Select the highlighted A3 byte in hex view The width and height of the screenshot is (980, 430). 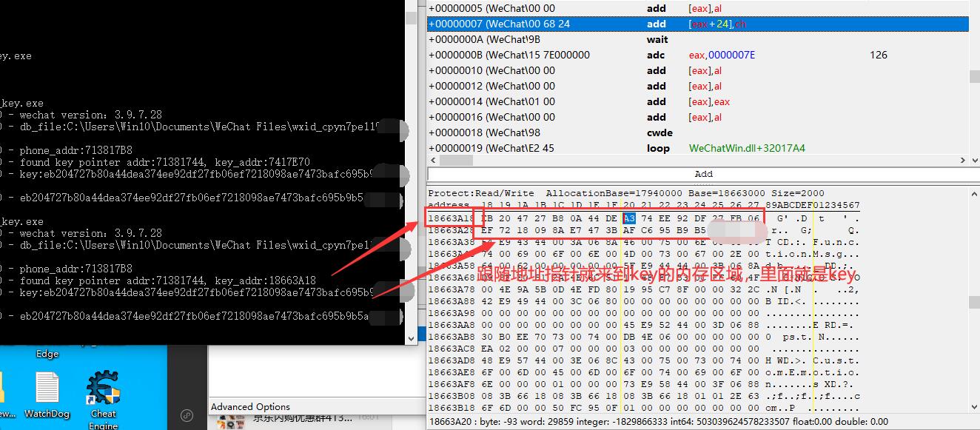tap(629, 218)
